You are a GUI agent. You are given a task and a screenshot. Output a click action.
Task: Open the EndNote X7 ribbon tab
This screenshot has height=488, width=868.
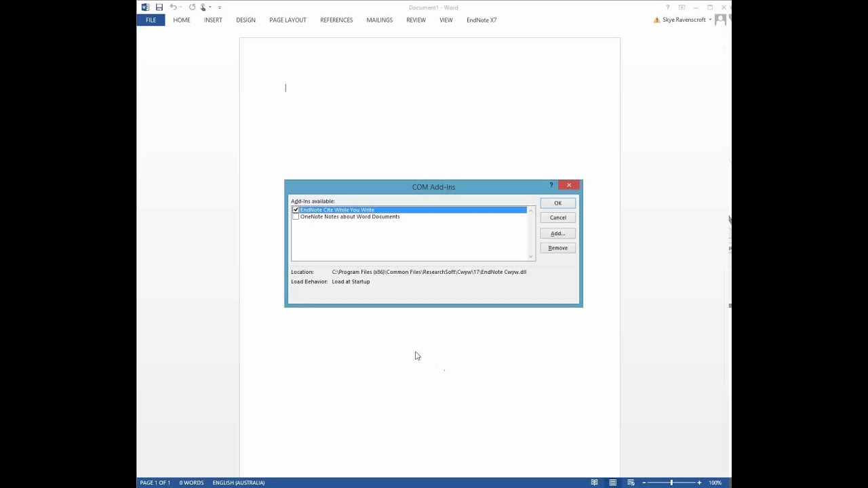coord(481,20)
